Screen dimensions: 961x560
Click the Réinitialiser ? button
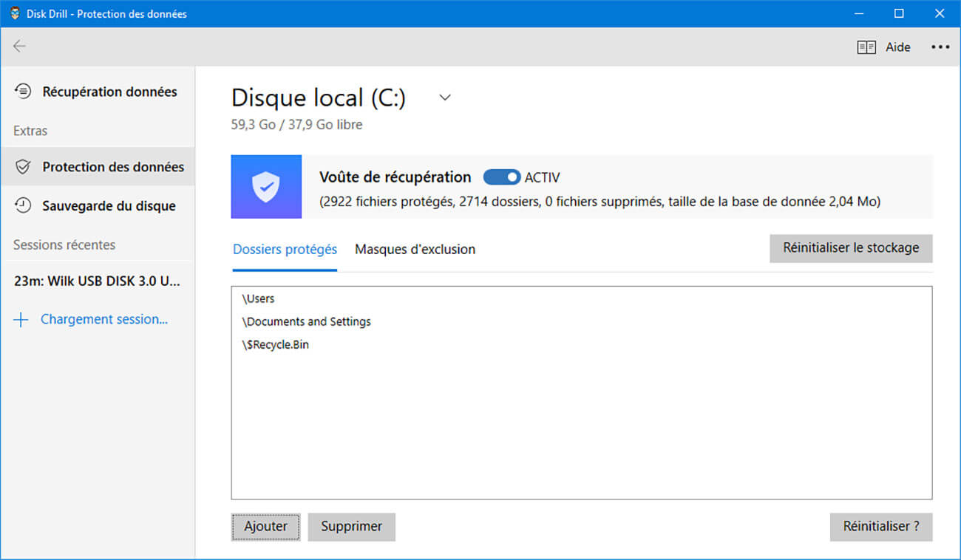881,526
